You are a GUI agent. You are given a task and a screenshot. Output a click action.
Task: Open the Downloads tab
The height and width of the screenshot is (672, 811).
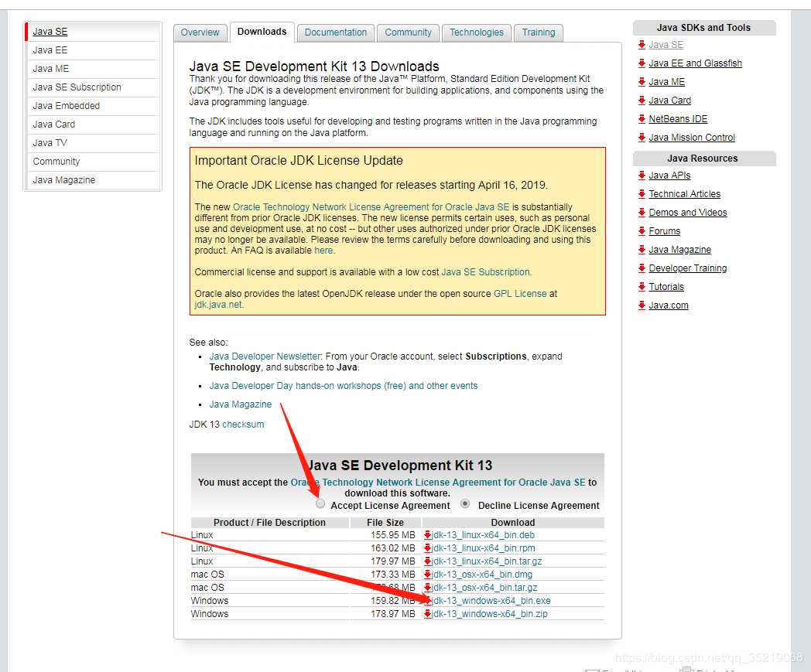(x=262, y=32)
